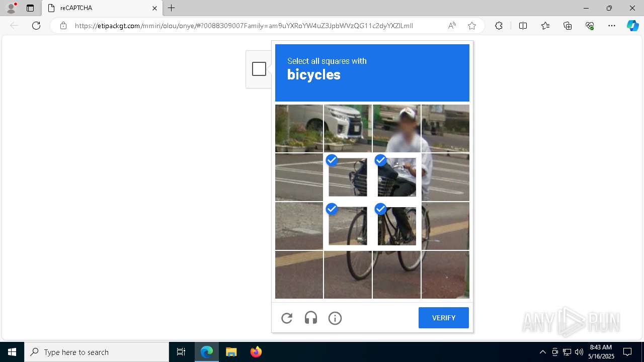
Task: Deselect the checked tile showing the front wheel
Action: coord(348,226)
